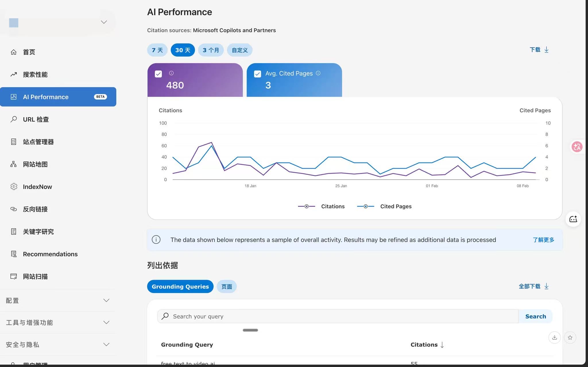588x367 pixels.
Task: Click the pink translate floating icon
Action: point(577,147)
